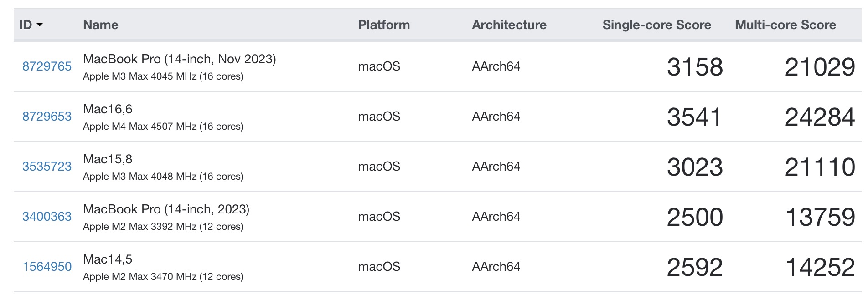This screenshot has height=294, width=868.
Task: Click the 3541 single-core score
Action: (694, 117)
